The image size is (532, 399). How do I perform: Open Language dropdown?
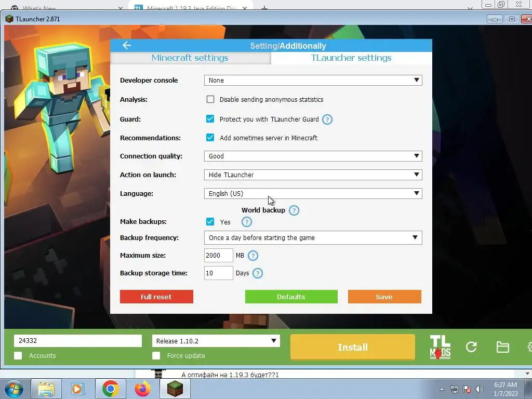tap(313, 193)
